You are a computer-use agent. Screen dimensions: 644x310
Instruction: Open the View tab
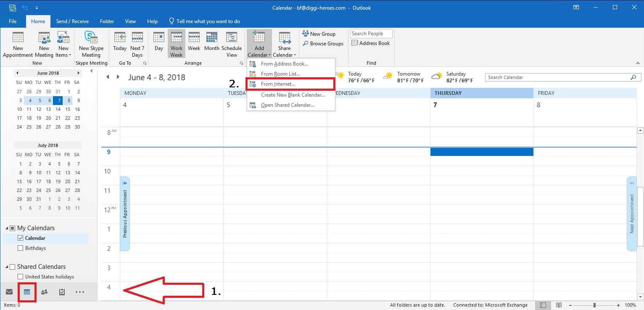(130, 21)
